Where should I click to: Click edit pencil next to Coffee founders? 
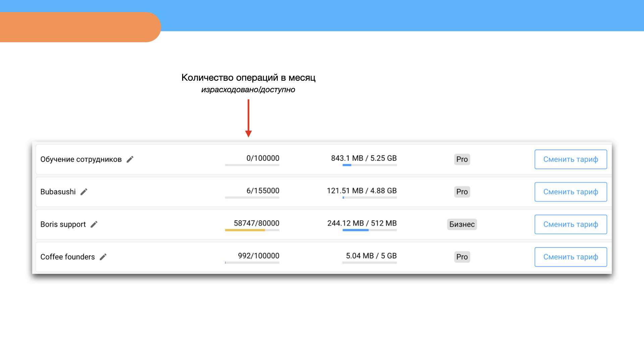pyautogui.click(x=103, y=257)
